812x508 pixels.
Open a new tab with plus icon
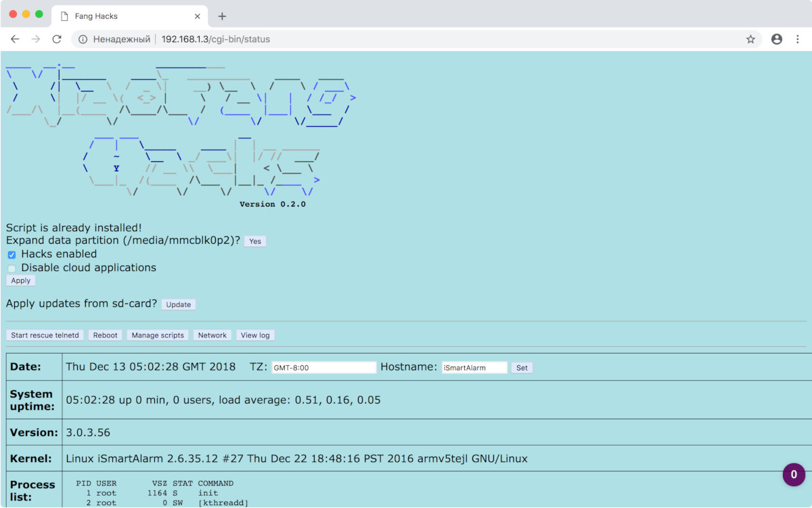[222, 16]
